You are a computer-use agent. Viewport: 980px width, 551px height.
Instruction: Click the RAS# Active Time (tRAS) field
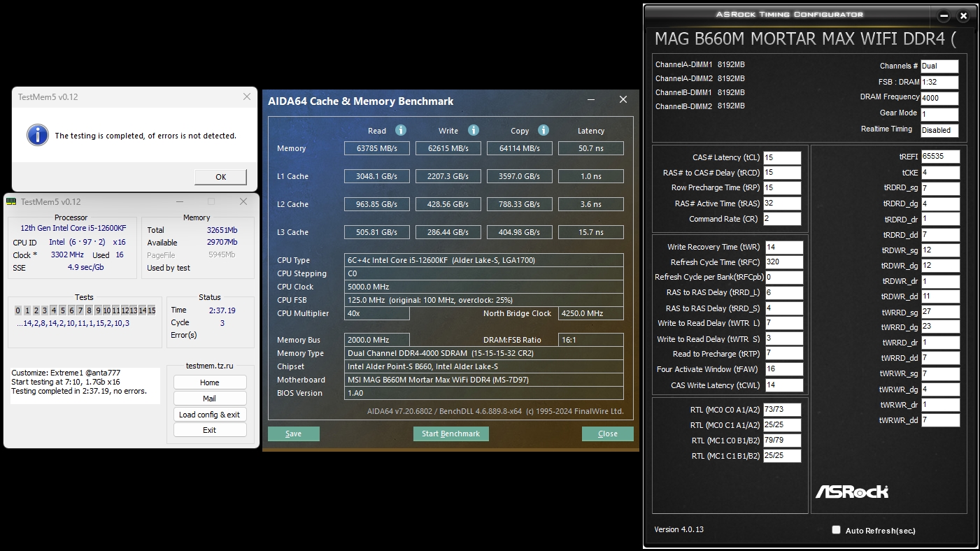click(x=783, y=203)
